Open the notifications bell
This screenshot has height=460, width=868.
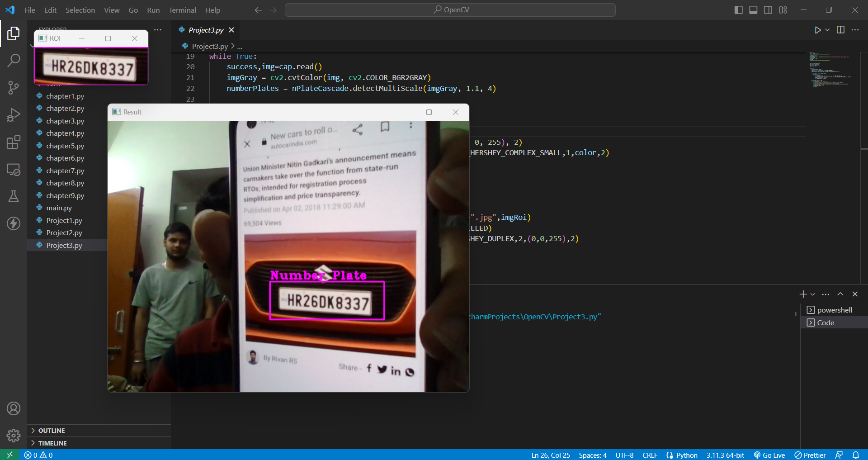click(x=856, y=455)
